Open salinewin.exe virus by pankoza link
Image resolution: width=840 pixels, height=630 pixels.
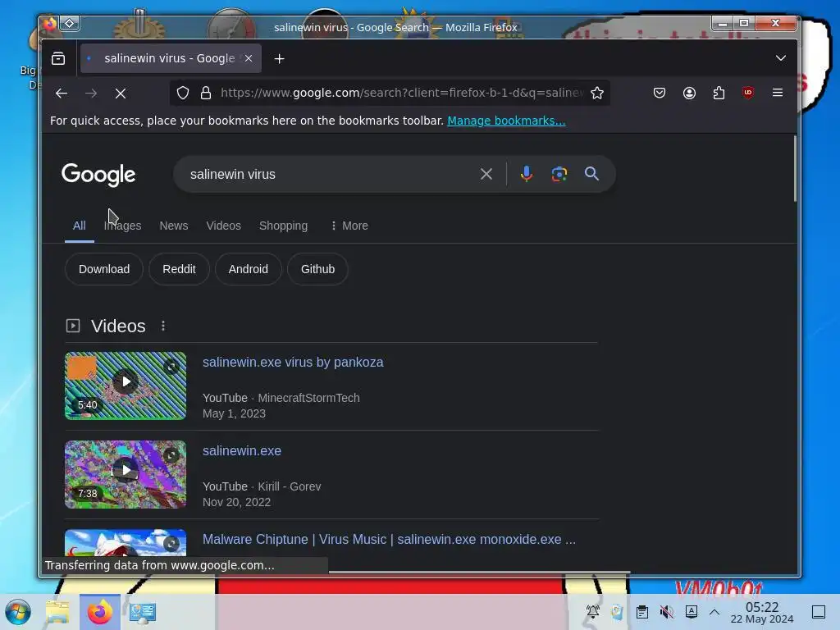pos(293,362)
